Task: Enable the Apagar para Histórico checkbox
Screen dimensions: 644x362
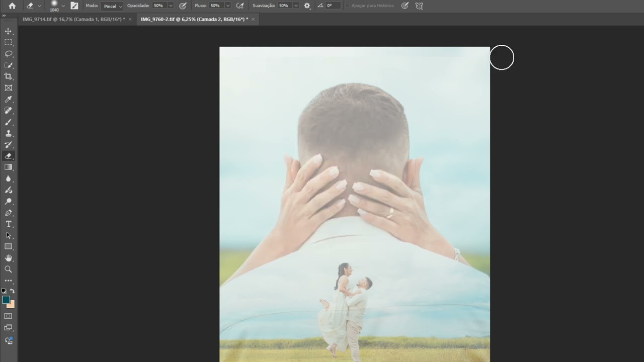Action: [x=348, y=6]
